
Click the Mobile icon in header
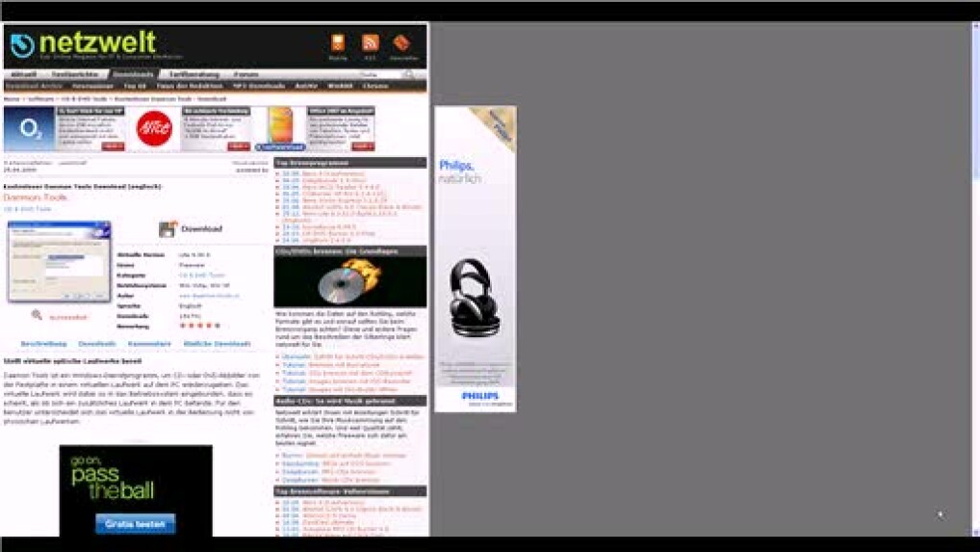click(338, 42)
